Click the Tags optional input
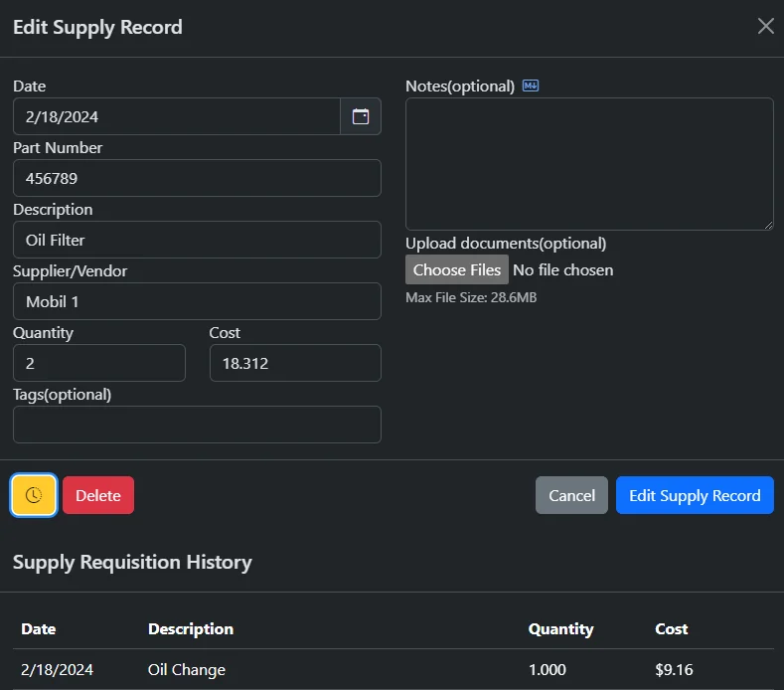This screenshot has width=784, height=690. pyautogui.click(x=197, y=425)
